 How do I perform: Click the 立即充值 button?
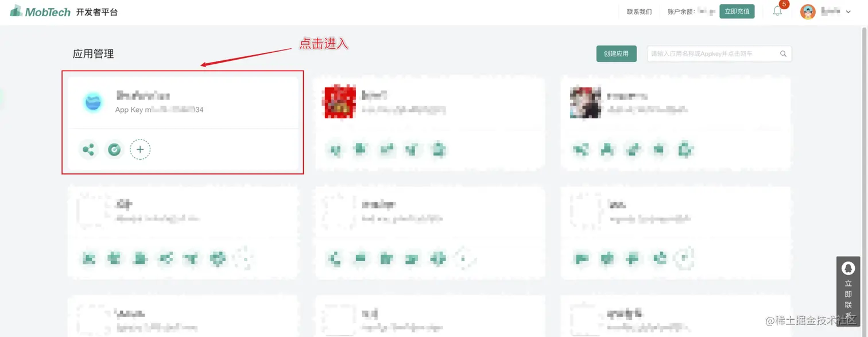pyautogui.click(x=737, y=11)
